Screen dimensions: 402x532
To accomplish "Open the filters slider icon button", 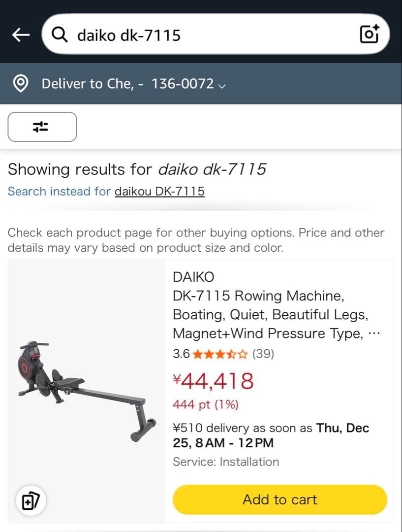I will (42, 127).
